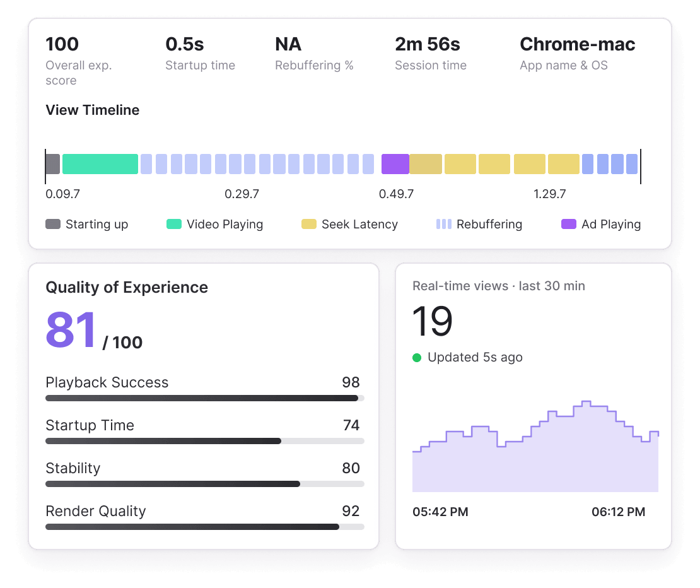This screenshot has height=588, width=700.
Task: Click the real-time views area chart
Action: [x=535, y=447]
